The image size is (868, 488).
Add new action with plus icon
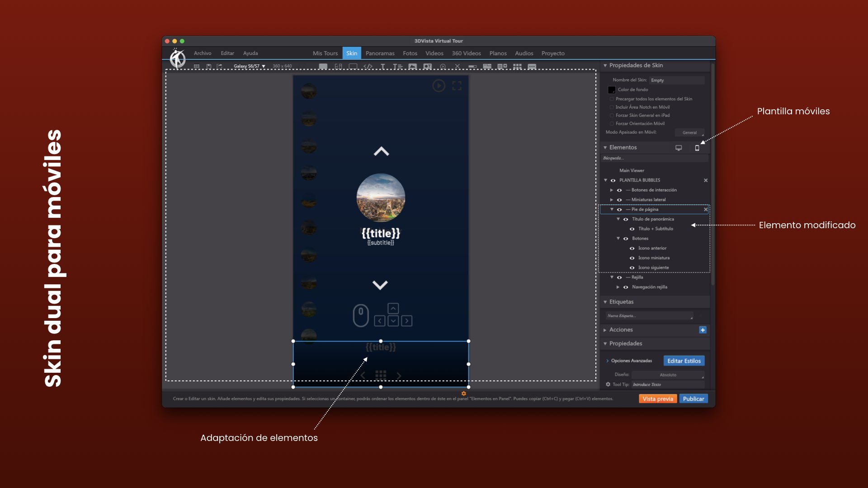[x=703, y=330]
